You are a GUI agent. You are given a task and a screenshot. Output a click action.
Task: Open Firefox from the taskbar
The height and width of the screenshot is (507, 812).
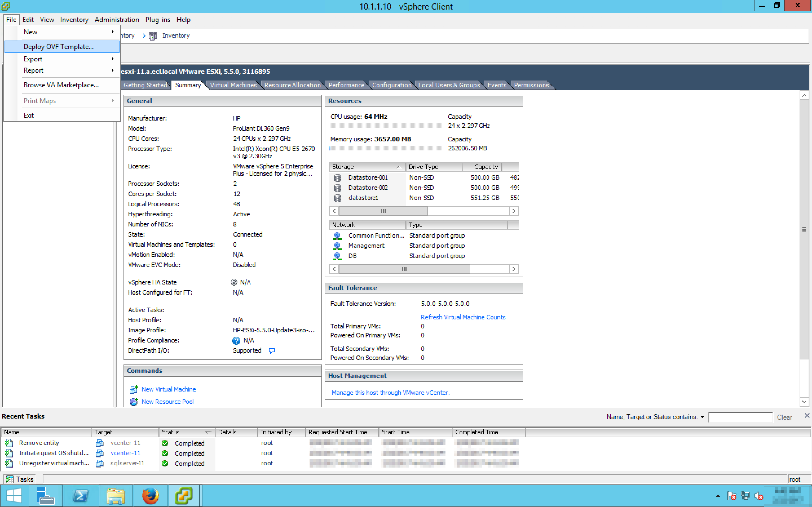(150, 496)
